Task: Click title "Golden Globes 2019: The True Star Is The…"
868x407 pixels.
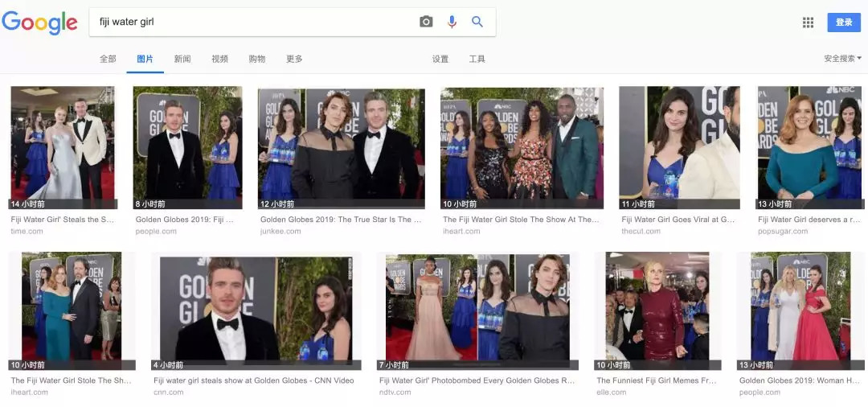Action: [x=341, y=220]
